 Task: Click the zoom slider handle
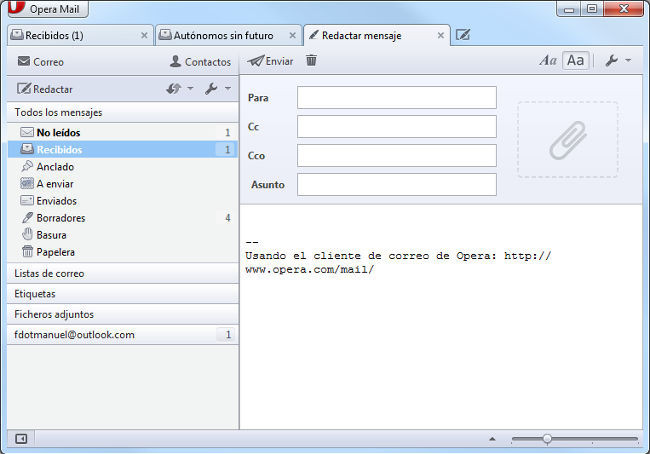(547, 439)
